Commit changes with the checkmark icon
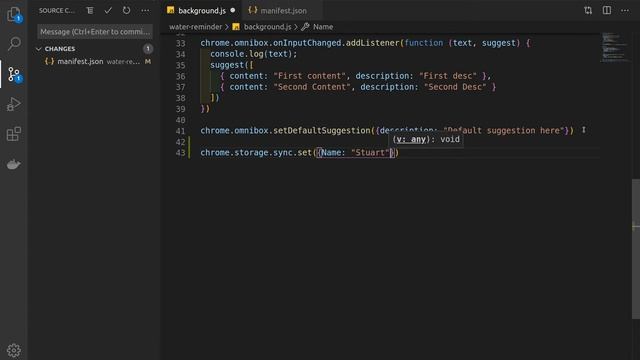The width and height of the screenshot is (640, 360). point(108,11)
